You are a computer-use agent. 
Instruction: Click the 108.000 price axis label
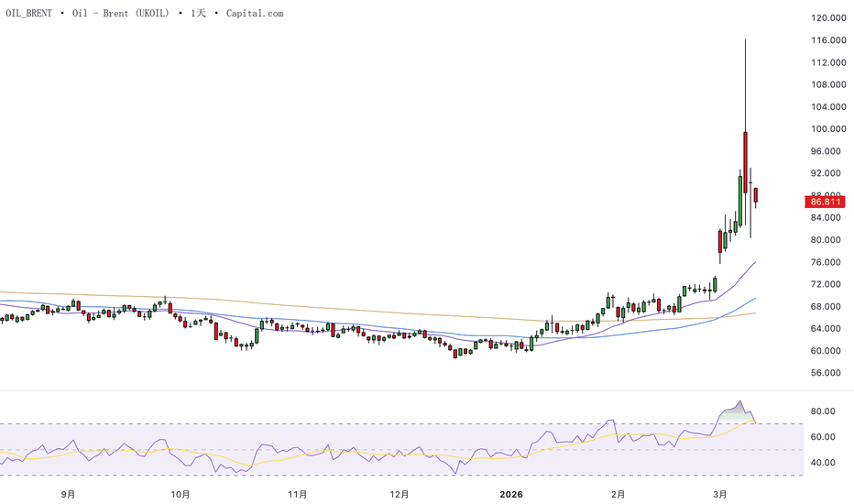828,84
